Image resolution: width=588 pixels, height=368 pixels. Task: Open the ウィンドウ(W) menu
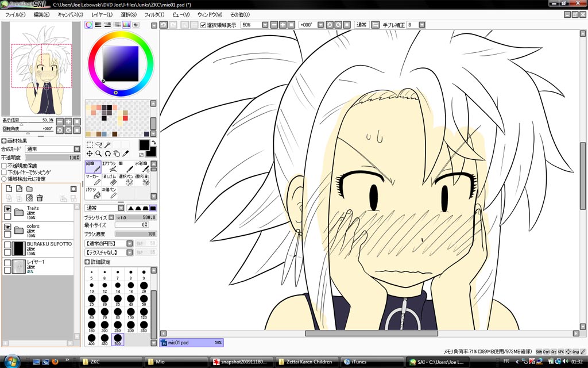click(210, 14)
